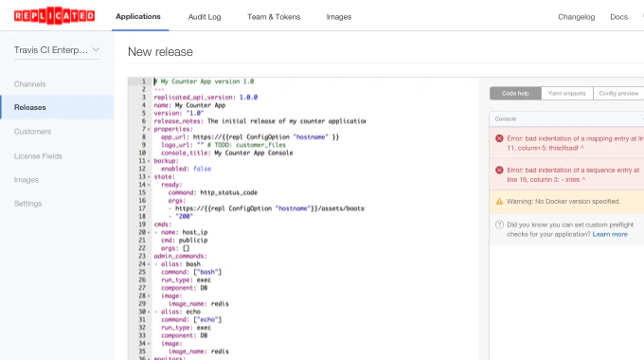The image size is (644, 360).
Task: Click the sequence entry error icon
Action: (499, 171)
